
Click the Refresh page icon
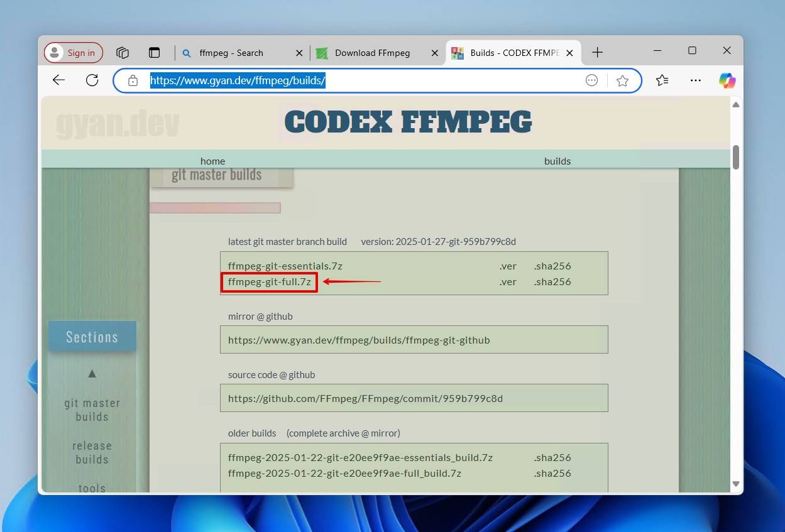(x=92, y=80)
